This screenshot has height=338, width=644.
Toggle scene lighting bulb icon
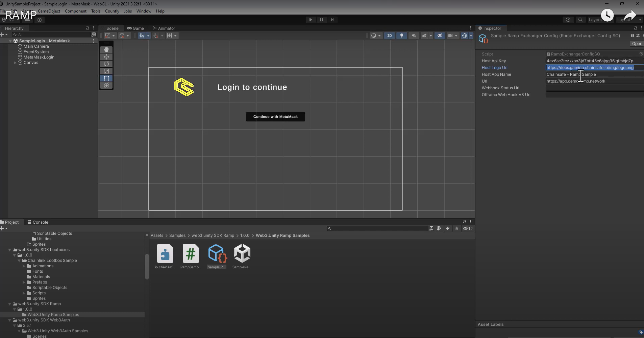[401, 36]
